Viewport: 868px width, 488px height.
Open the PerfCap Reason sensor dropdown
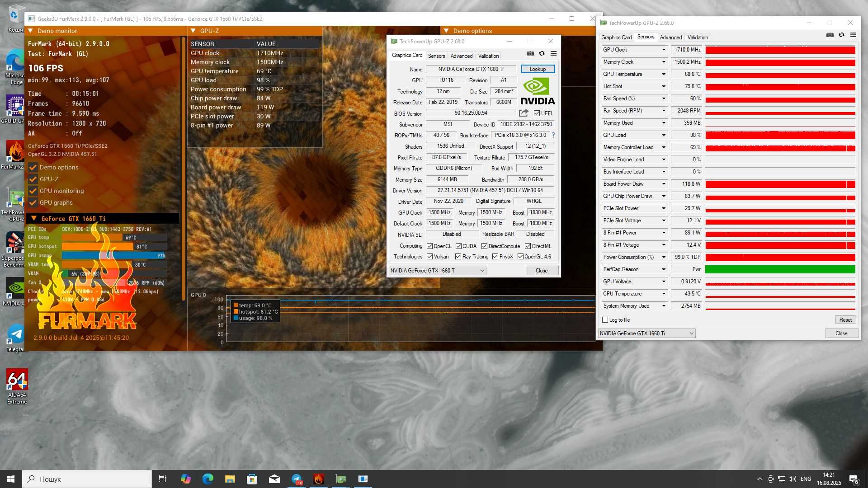point(664,269)
